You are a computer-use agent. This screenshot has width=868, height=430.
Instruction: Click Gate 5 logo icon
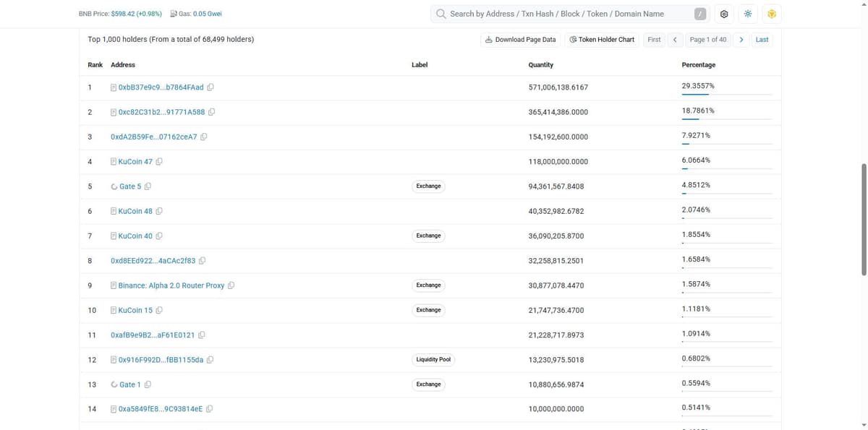(114, 186)
